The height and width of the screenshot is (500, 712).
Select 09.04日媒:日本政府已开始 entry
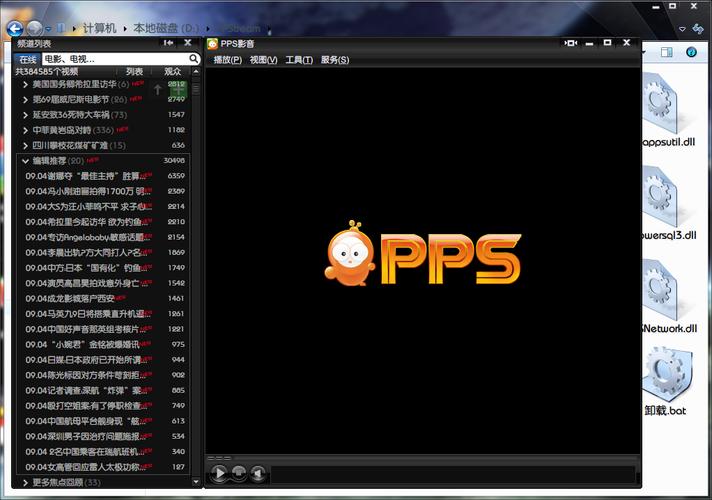(104, 360)
